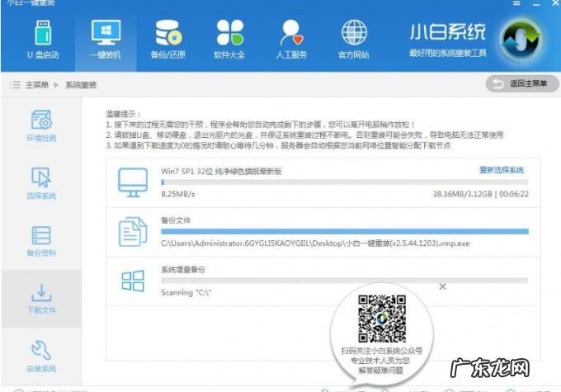Viewport: 561px width, 392px height.
Task: Click the document icon beside 备份文件
Action: pos(133,232)
